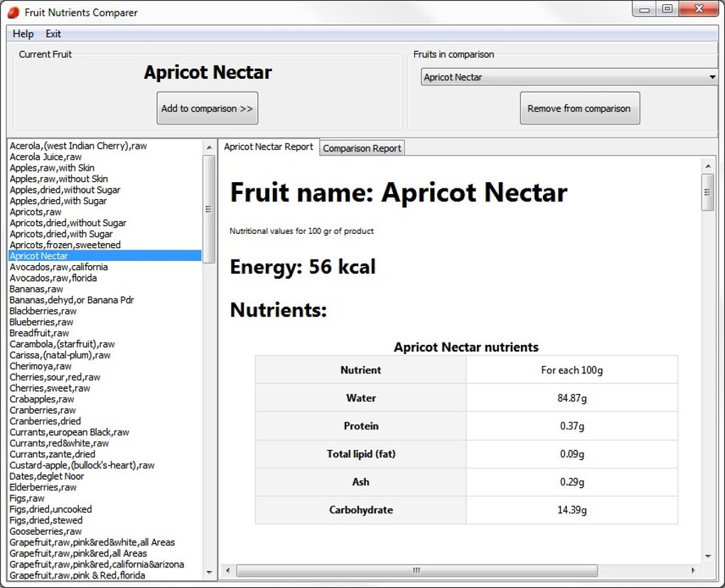The image size is (725, 588).
Task: Click the fruit list scrollbar thumb
Action: [x=208, y=209]
